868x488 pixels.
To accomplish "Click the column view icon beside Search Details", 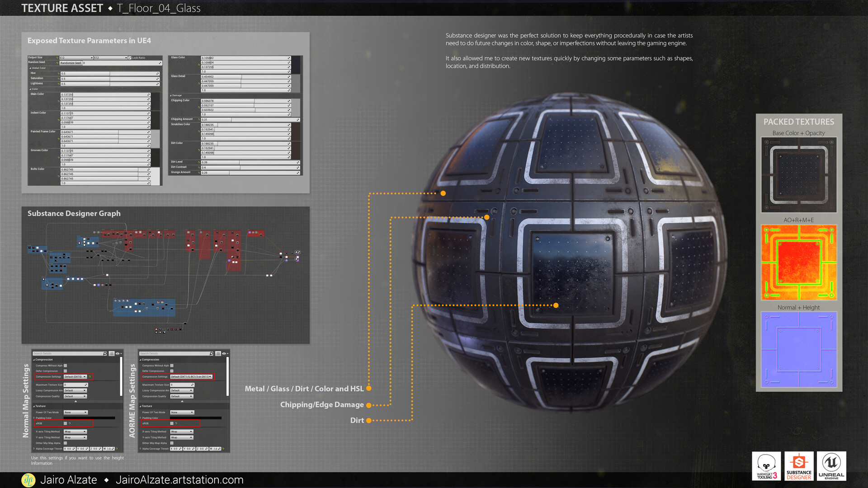I will pos(111,353).
